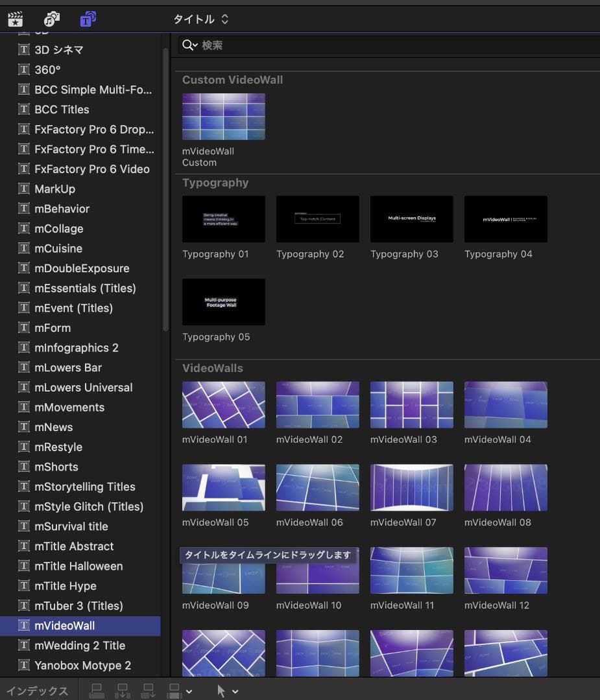Select the Typography 03 title thumbnail
Viewport: 600px width, 700px height.
pyautogui.click(x=411, y=219)
